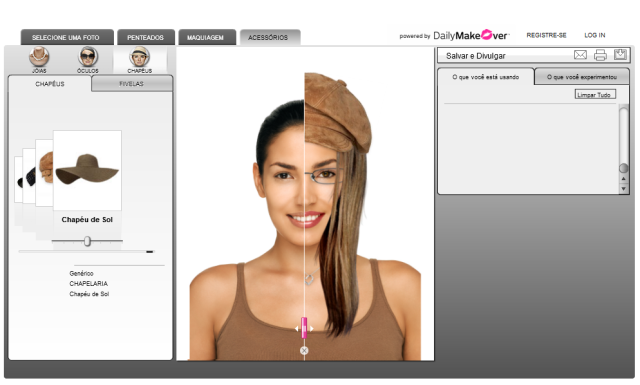The image size is (640, 385).
Task: Click the scroll-up arrow in usage panel
Action: [x=623, y=179]
